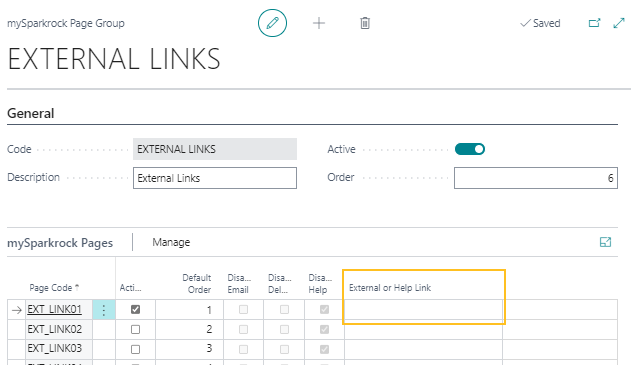Toggle Disable Help for EXT_LINK03
Image resolution: width=639 pixels, height=365 pixels.
(324, 349)
